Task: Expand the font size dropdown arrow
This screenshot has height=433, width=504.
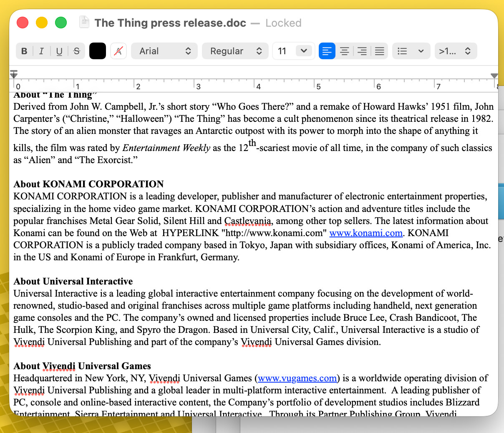Action: [x=304, y=51]
